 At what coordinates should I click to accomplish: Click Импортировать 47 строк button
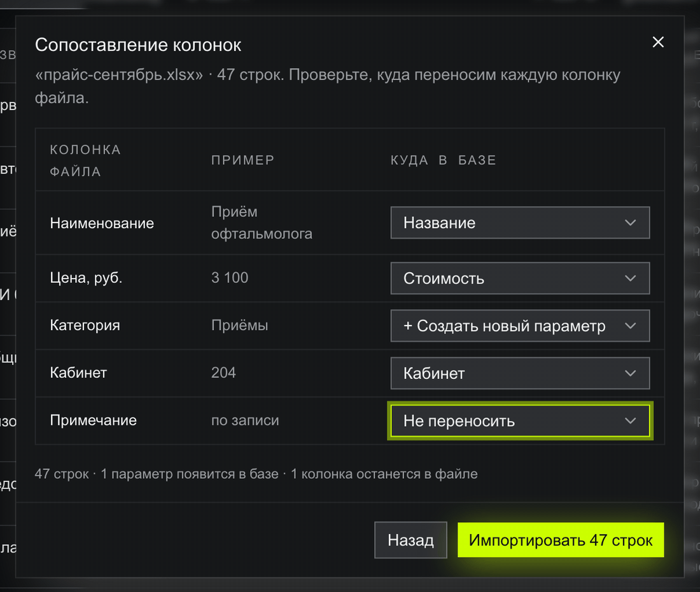point(561,540)
